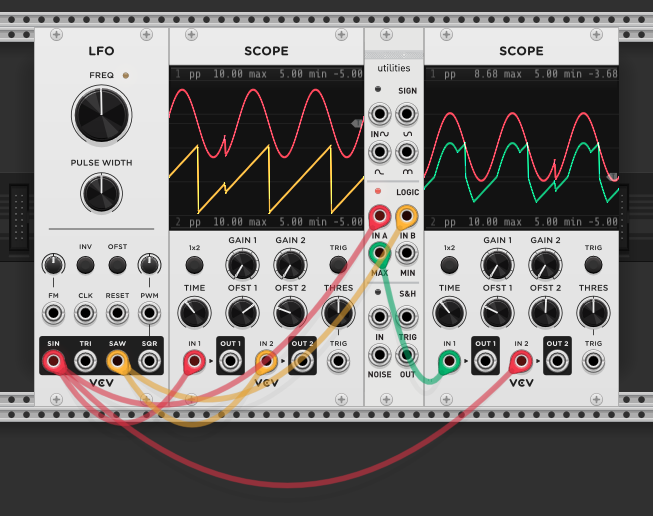This screenshot has width=653, height=516.
Task: Toggle the 1x2 button on left Scope
Action: pyautogui.click(x=194, y=265)
